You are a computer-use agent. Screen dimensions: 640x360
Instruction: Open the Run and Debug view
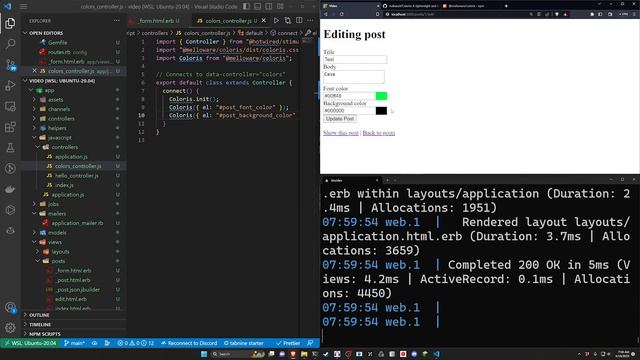pyautogui.click(x=10, y=86)
